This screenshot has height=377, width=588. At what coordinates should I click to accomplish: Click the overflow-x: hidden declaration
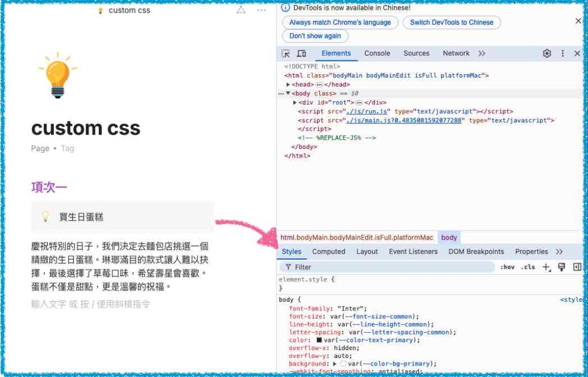[324, 348]
